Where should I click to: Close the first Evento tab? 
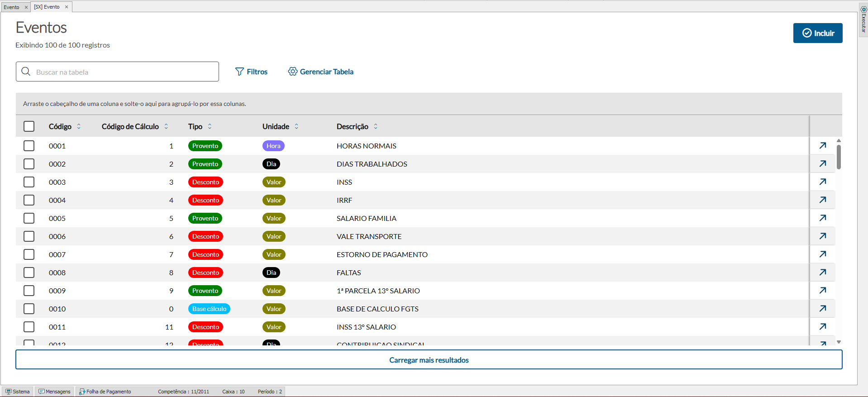click(x=26, y=7)
